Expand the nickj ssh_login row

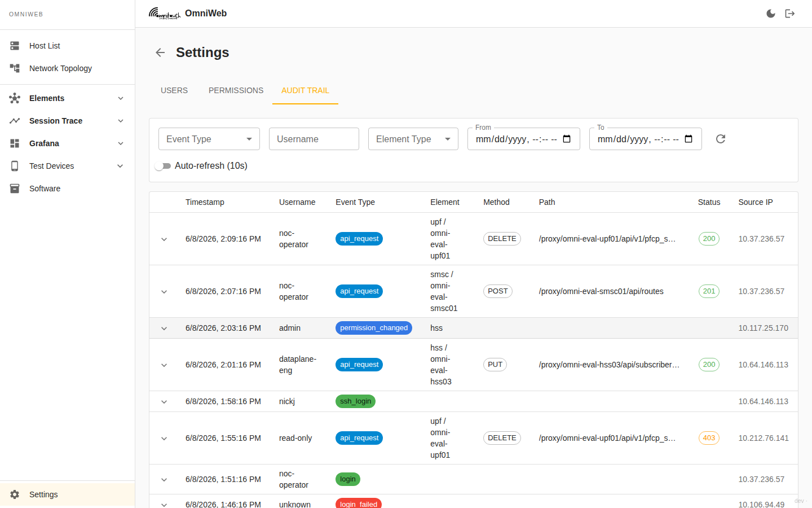click(164, 402)
